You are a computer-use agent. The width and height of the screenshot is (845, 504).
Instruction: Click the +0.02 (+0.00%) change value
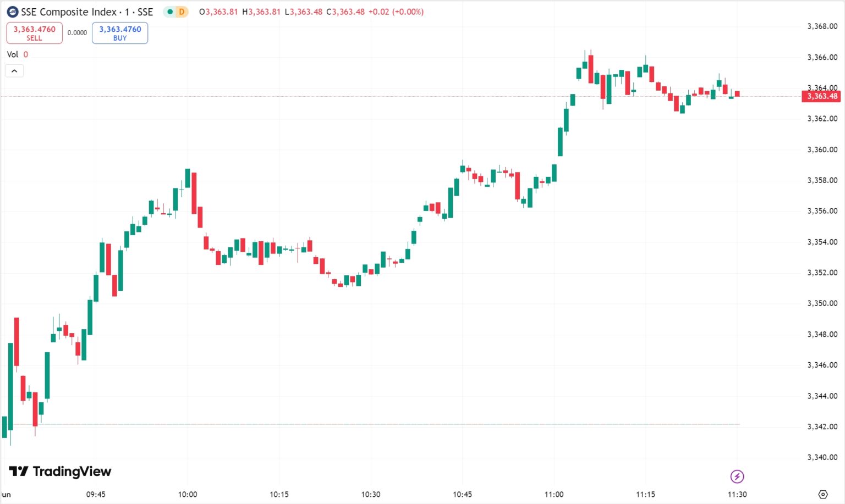coord(396,12)
